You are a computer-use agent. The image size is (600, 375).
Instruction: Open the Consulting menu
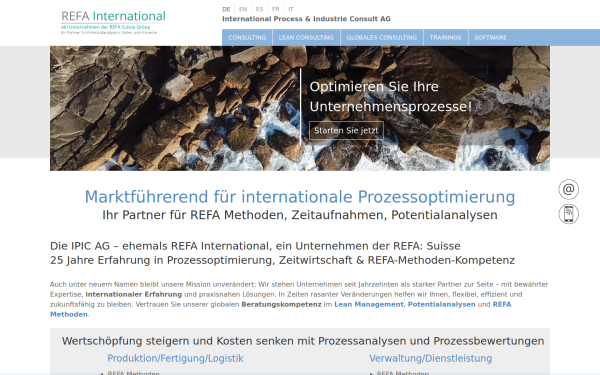tap(247, 38)
